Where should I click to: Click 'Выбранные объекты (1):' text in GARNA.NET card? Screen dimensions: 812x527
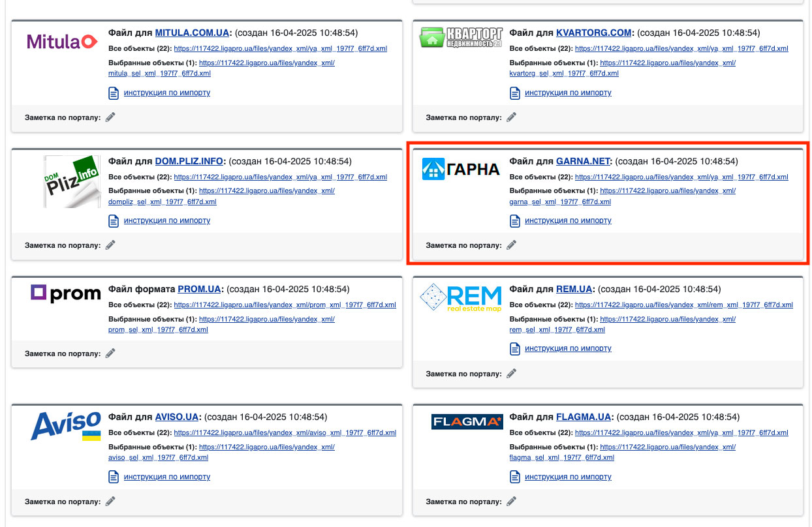pos(554,191)
